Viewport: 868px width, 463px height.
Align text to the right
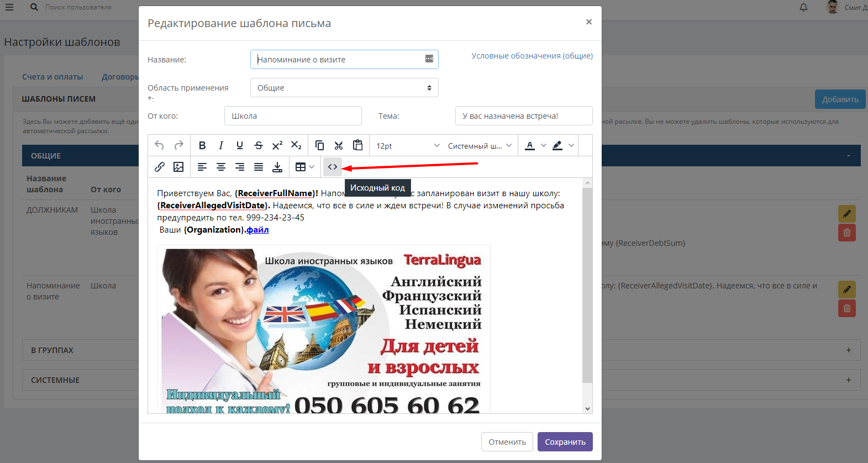tap(240, 167)
